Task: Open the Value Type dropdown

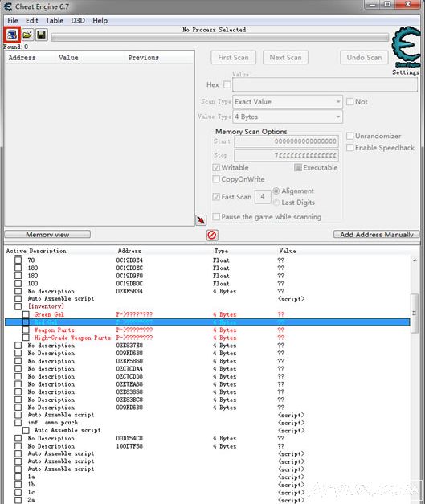Action: tap(288, 117)
